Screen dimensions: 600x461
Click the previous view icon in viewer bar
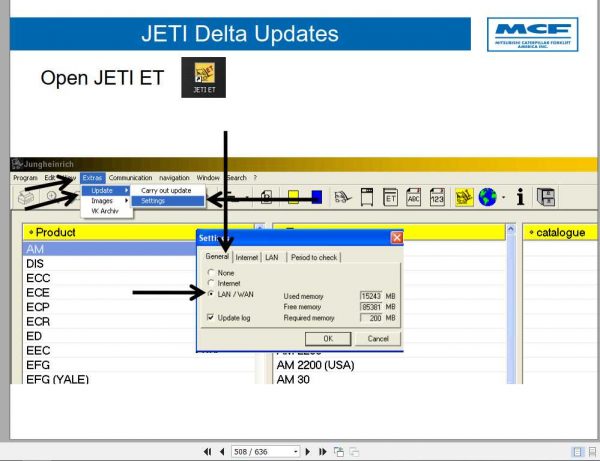point(339,452)
